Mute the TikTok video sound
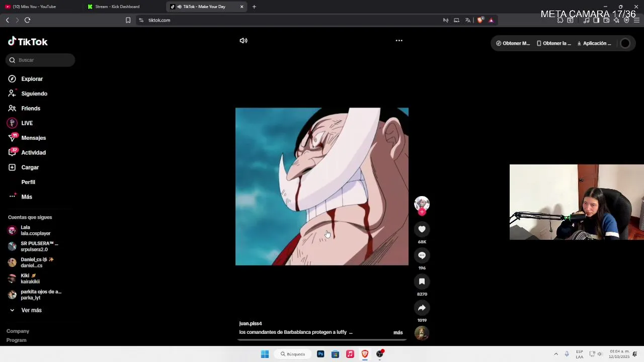Screen dimensions: 644x362 point(244,41)
